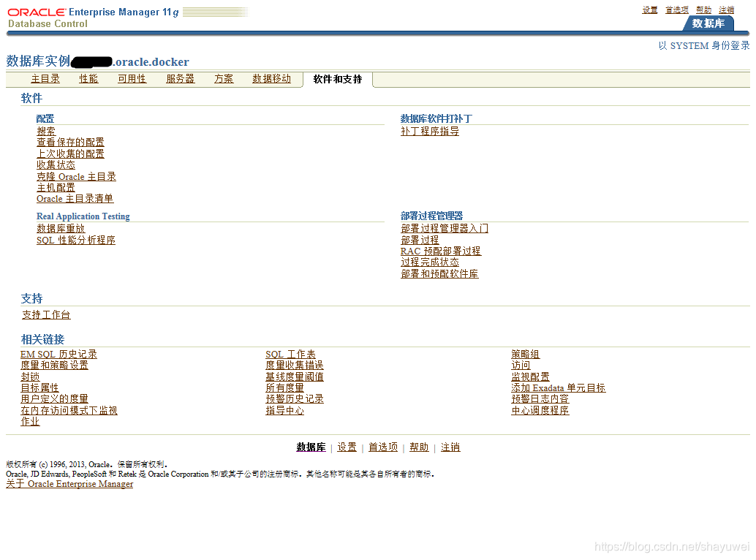Open the 主目录 tab
The height and width of the screenshot is (560, 756).
click(x=45, y=79)
